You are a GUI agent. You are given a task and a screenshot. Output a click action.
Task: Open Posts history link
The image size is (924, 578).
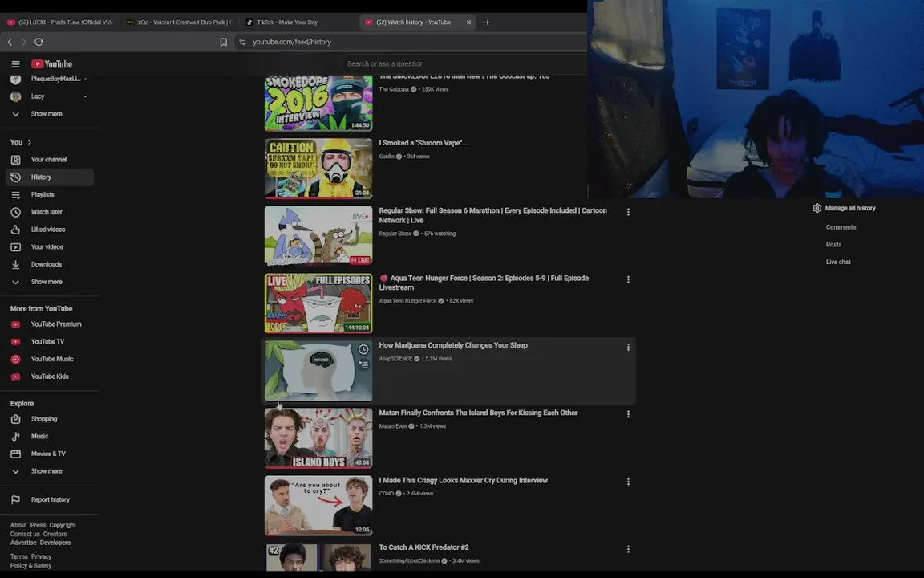click(x=834, y=245)
